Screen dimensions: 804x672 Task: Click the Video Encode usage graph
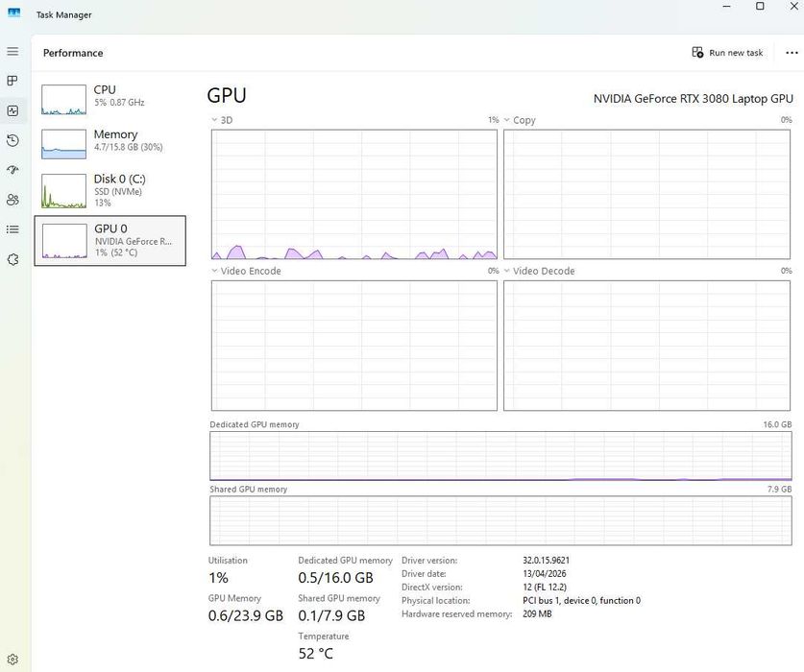[x=354, y=346]
